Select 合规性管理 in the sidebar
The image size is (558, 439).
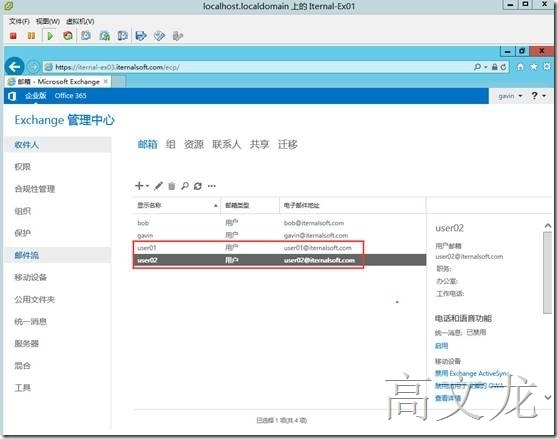[35, 189]
